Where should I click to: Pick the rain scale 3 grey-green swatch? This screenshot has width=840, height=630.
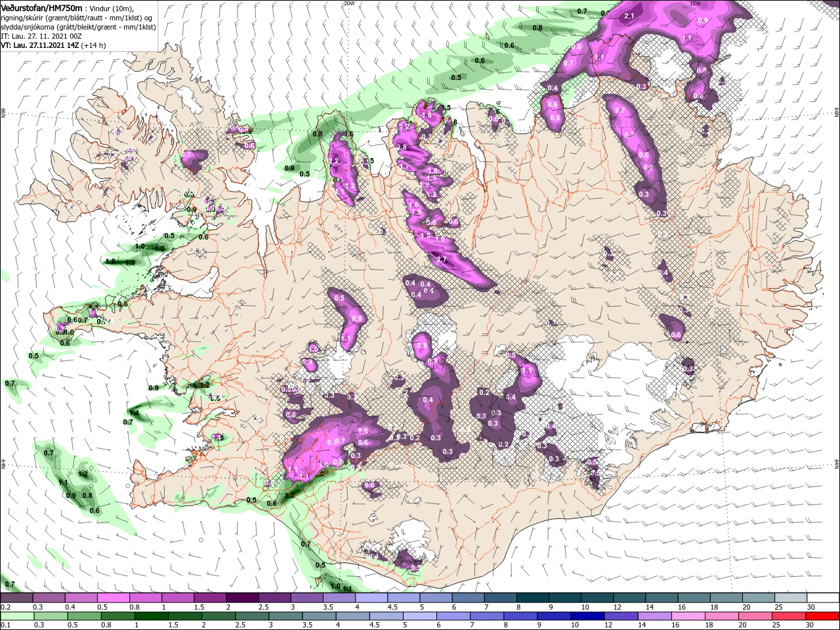coord(285,616)
